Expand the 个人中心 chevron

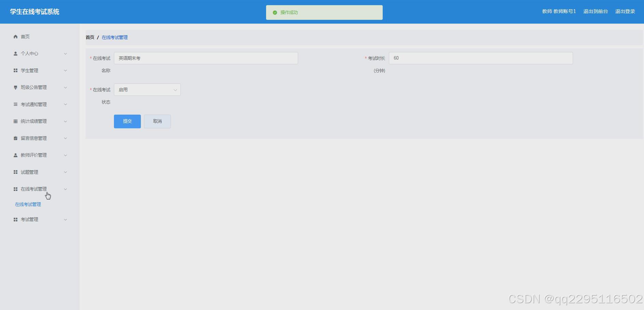[x=65, y=54]
